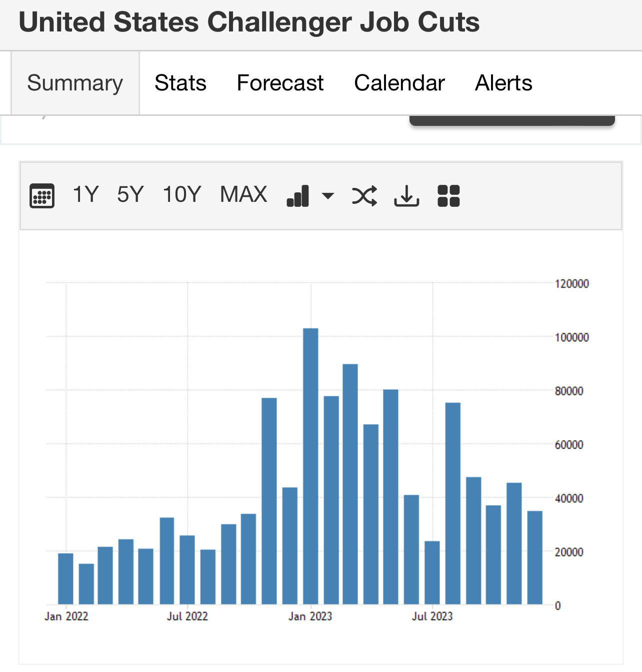Click the 20000 y-axis value
The height and width of the screenshot is (672, 642).
(x=569, y=553)
